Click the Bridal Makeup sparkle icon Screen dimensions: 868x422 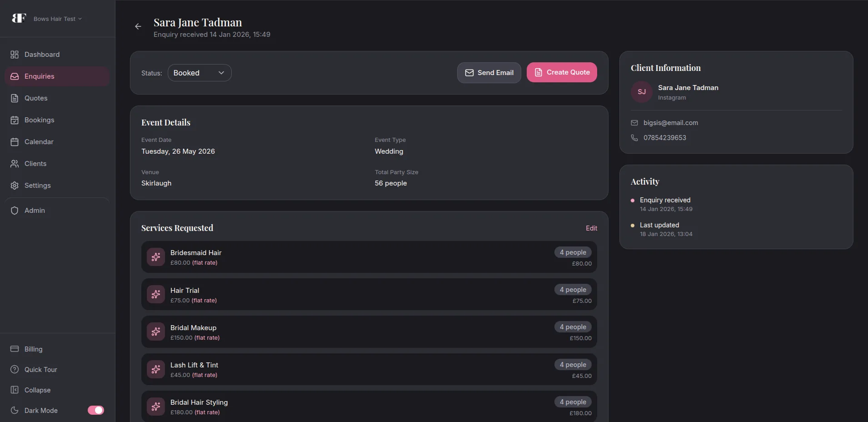(x=156, y=332)
